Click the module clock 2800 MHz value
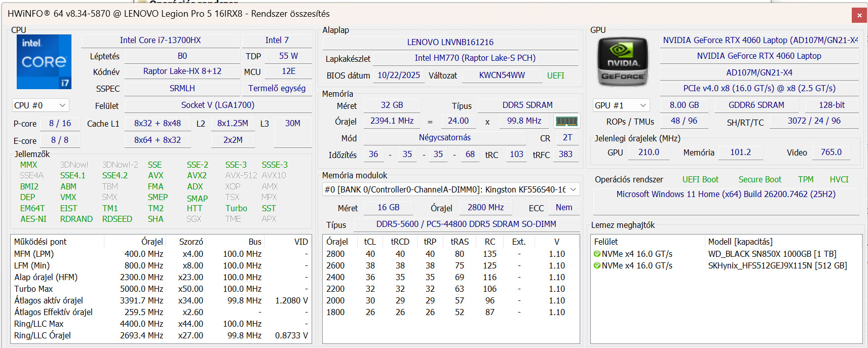Image resolution: width=868 pixels, height=348 pixels. (486, 207)
